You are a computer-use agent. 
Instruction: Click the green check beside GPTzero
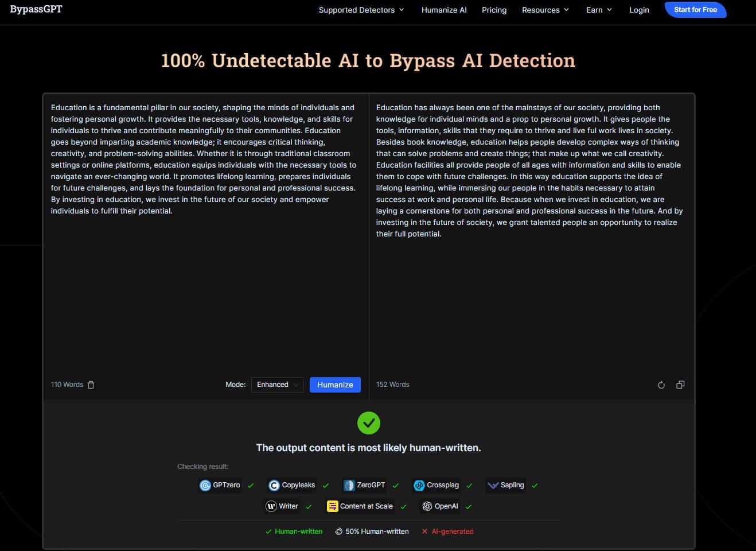tap(251, 486)
